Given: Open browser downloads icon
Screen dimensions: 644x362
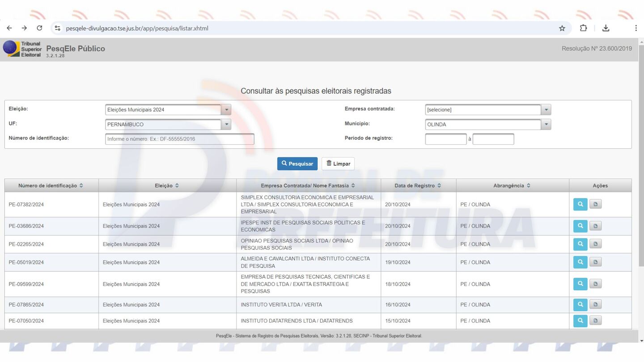Looking at the screenshot, I should 606,28.
